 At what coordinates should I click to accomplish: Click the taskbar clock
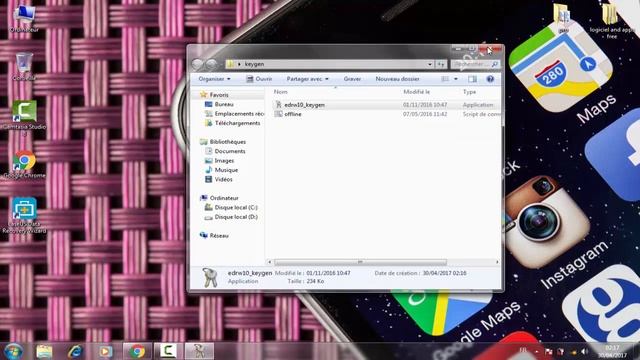(612, 351)
